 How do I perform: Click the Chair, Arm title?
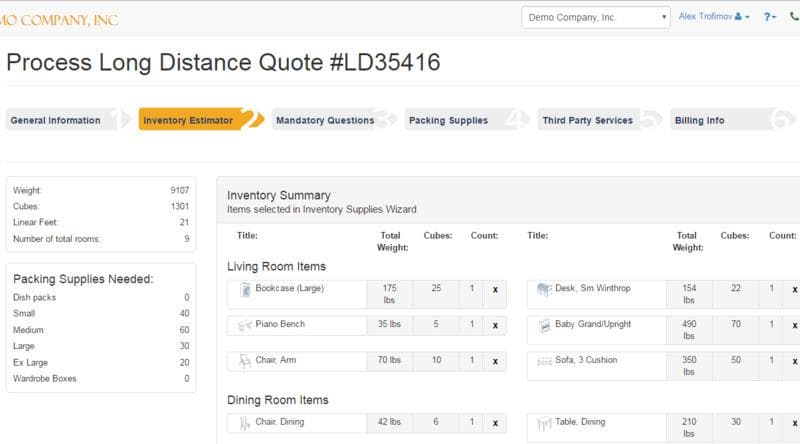click(276, 360)
